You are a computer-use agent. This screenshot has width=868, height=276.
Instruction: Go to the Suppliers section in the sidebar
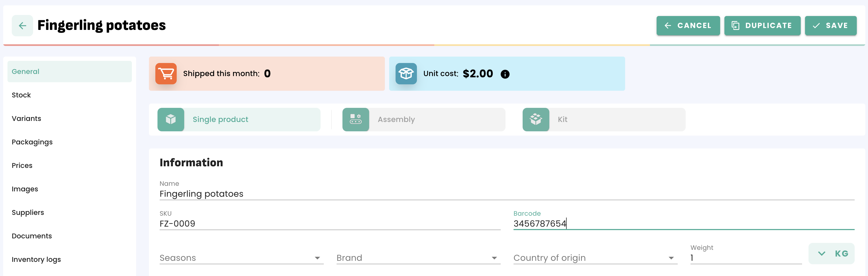[x=28, y=212]
